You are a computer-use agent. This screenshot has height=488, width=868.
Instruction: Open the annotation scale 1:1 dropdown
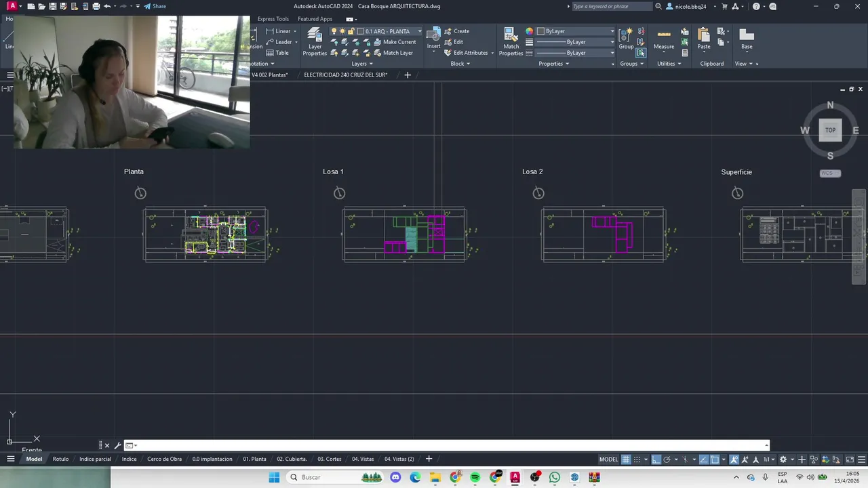tap(769, 460)
